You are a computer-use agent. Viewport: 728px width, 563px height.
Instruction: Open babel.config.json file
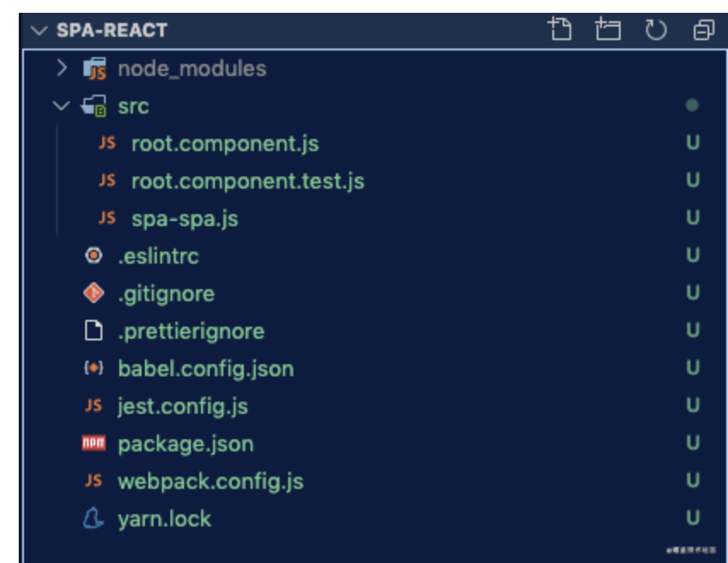pyautogui.click(x=205, y=369)
